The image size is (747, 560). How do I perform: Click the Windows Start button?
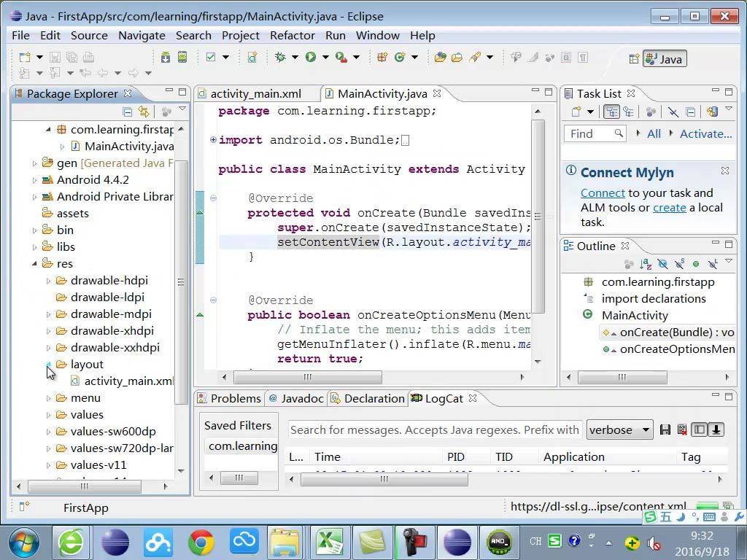pyautogui.click(x=23, y=542)
